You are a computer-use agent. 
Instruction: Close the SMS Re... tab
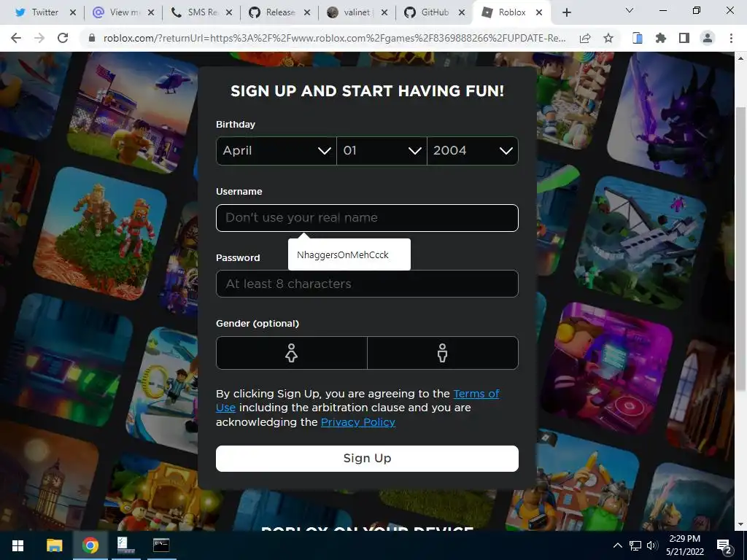point(229,12)
